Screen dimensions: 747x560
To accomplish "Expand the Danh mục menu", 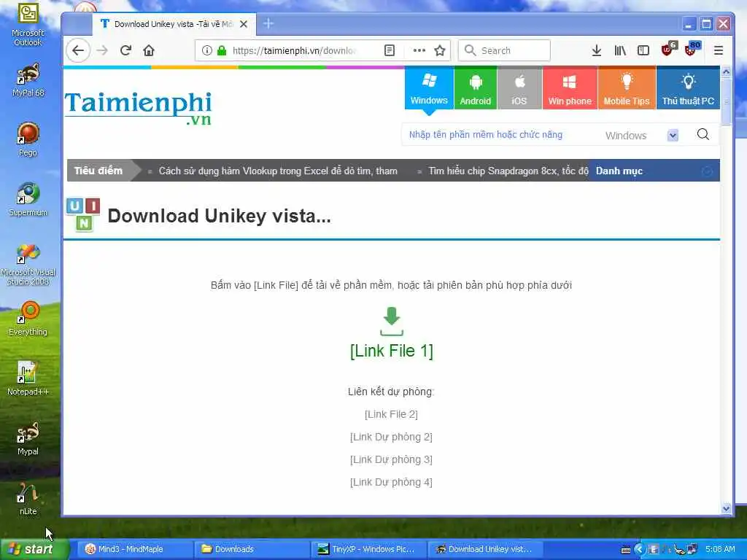I will click(654, 171).
